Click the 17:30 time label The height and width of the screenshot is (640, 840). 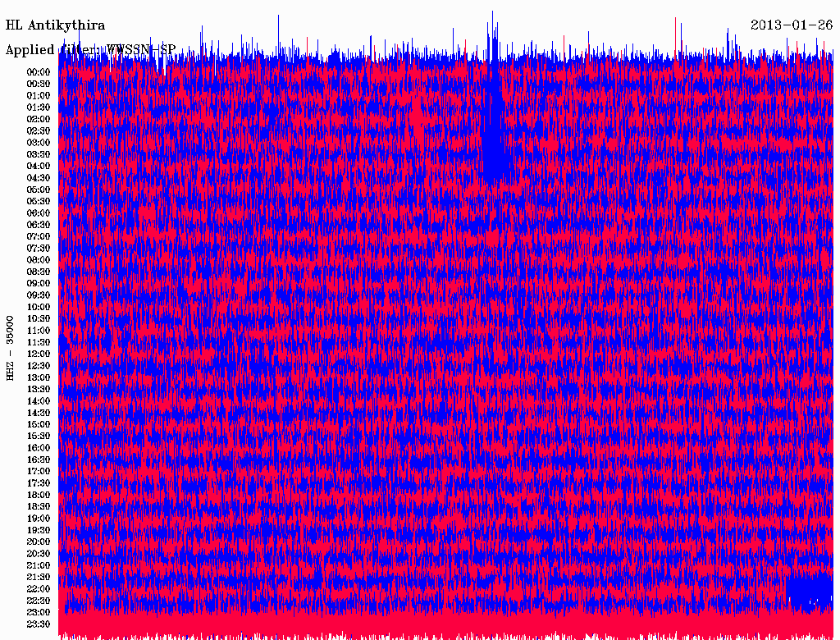click(39, 483)
